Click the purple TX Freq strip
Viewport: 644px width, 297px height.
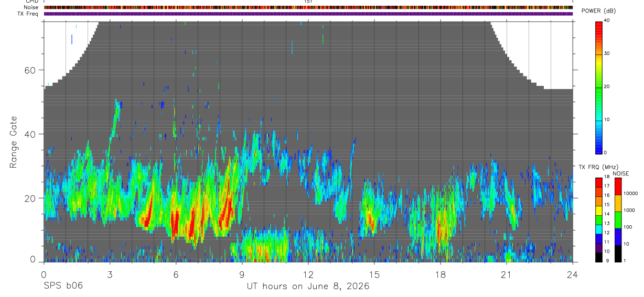(x=308, y=14)
